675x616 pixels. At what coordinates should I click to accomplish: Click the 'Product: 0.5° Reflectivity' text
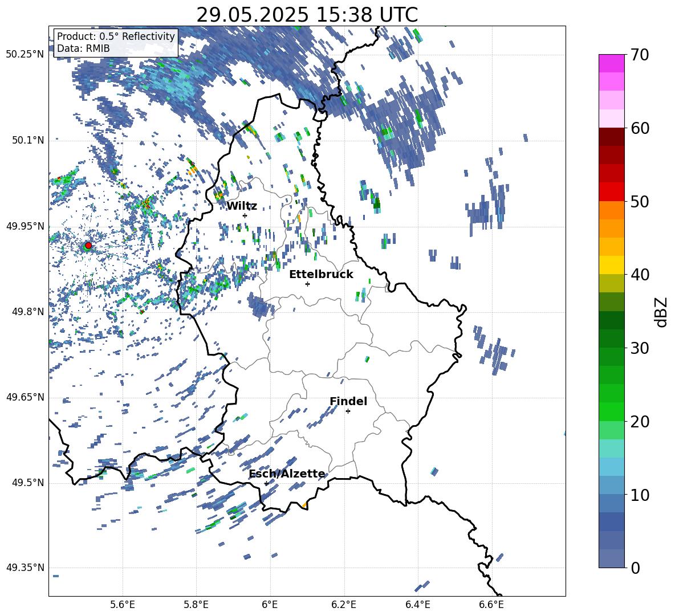tap(116, 36)
